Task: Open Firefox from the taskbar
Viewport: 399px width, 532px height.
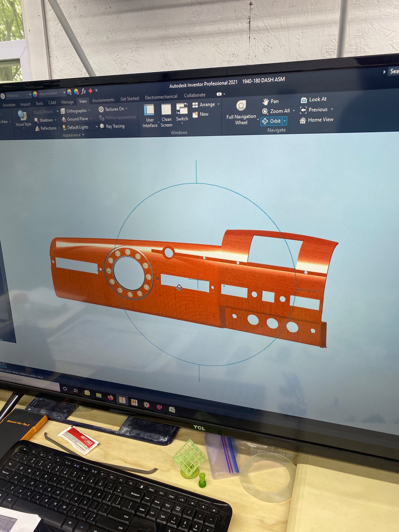Action: click(110, 397)
